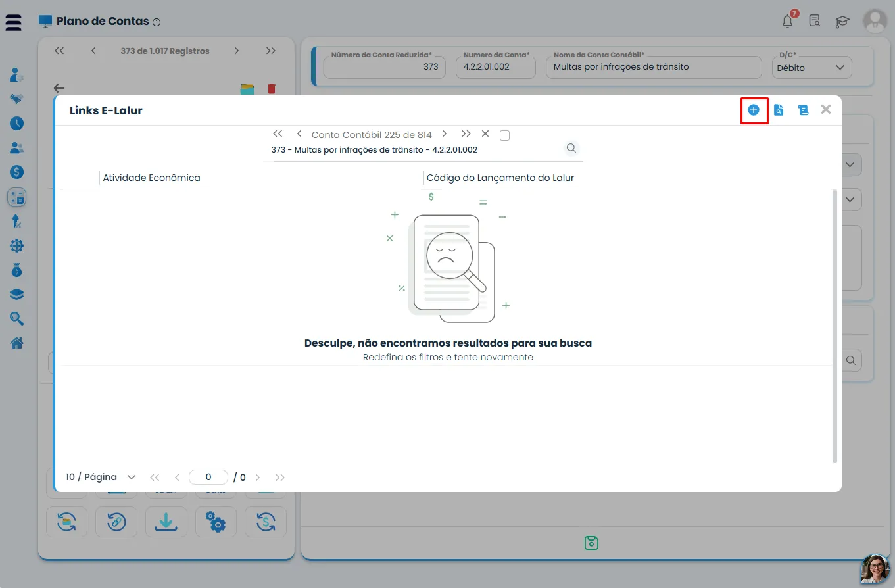895x588 pixels.
Task: Open the notifications bell
Action: click(x=788, y=21)
